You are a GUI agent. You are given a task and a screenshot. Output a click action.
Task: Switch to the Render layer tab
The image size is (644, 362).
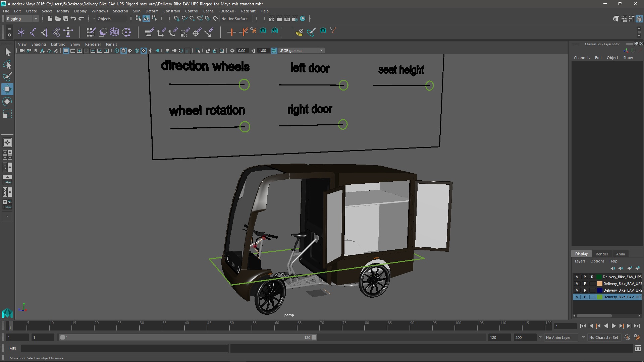601,254
